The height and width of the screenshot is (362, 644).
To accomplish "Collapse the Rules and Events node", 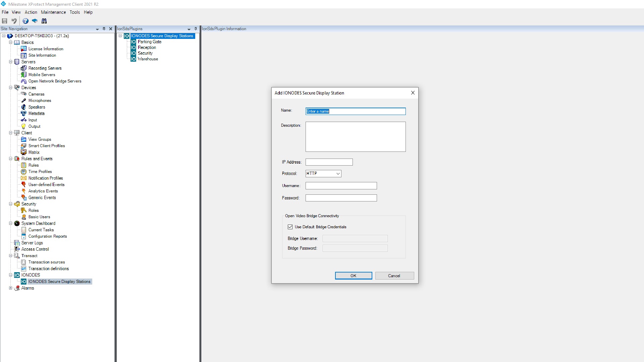I will [10, 159].
